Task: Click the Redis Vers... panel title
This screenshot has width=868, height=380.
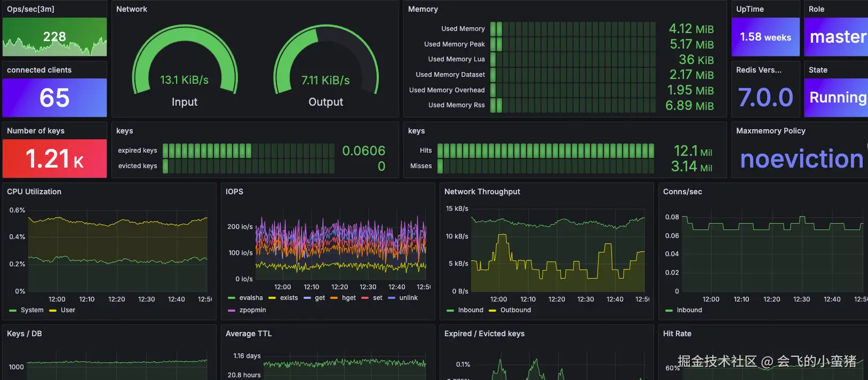Action: click(759, 70)
